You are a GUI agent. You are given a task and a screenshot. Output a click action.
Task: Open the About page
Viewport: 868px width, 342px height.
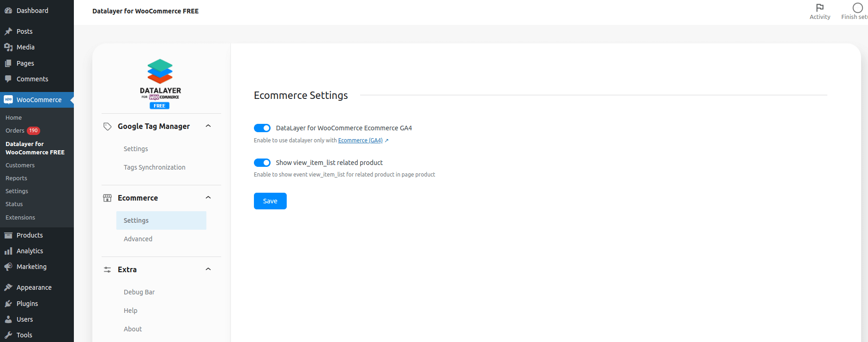[x=133, y=329]
